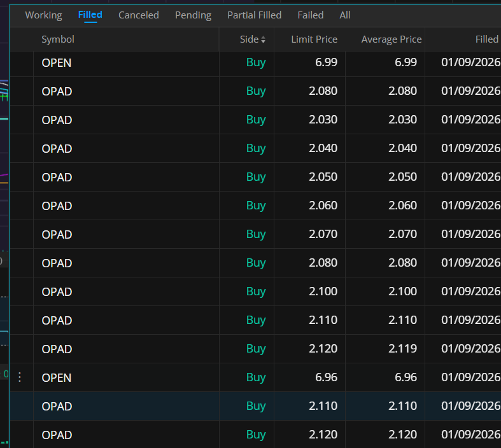501x448 pixels.
Task: Click Buy side on the 2.060 row
Action: click(x=256, y=206)
